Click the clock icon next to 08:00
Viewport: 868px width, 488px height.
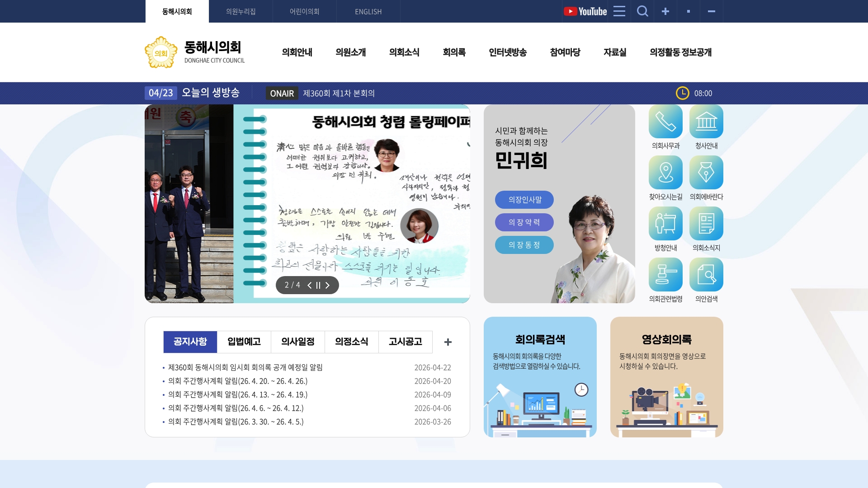(x=682, y=93)
